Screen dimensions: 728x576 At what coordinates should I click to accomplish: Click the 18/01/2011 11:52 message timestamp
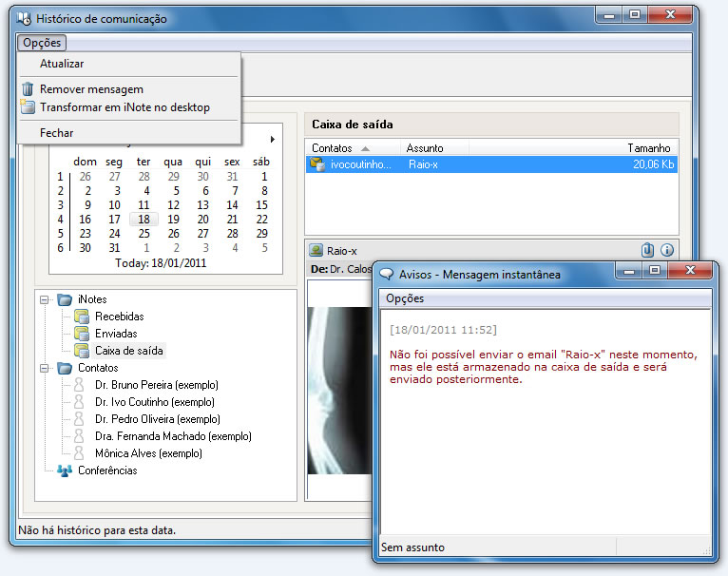(444, 330)
